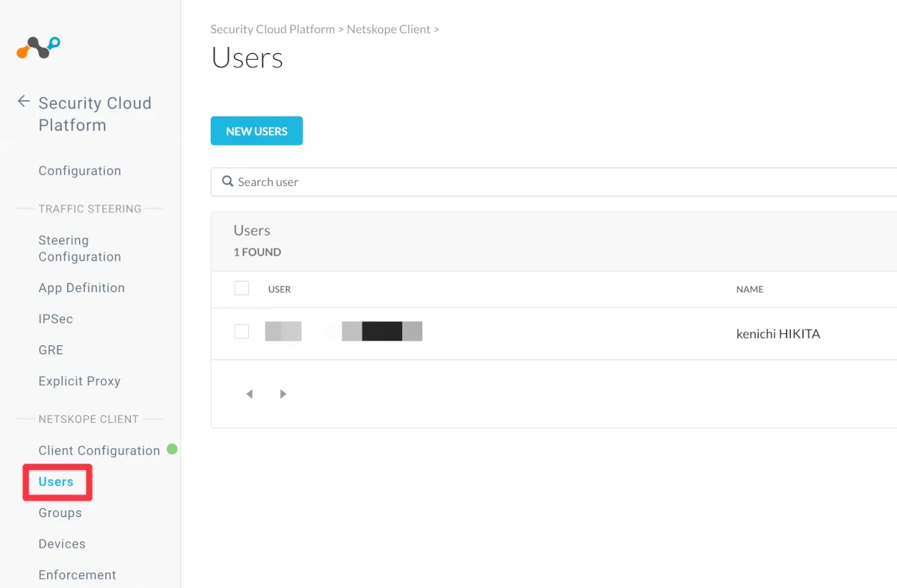Go to previous page of users
The height and width of the screenshot is (588, 897).
249,394
